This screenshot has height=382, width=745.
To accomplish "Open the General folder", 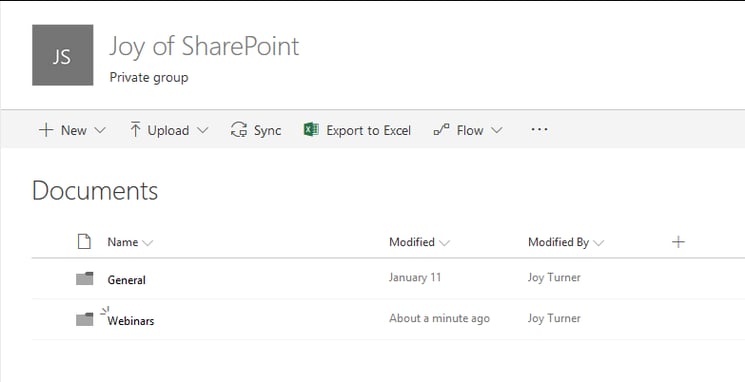I will (x=126, y=280).
